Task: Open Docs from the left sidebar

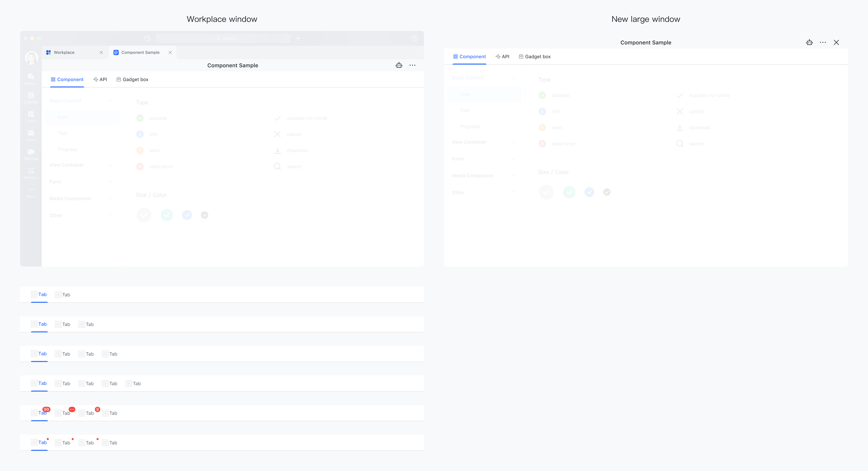Action: (31, 116)
